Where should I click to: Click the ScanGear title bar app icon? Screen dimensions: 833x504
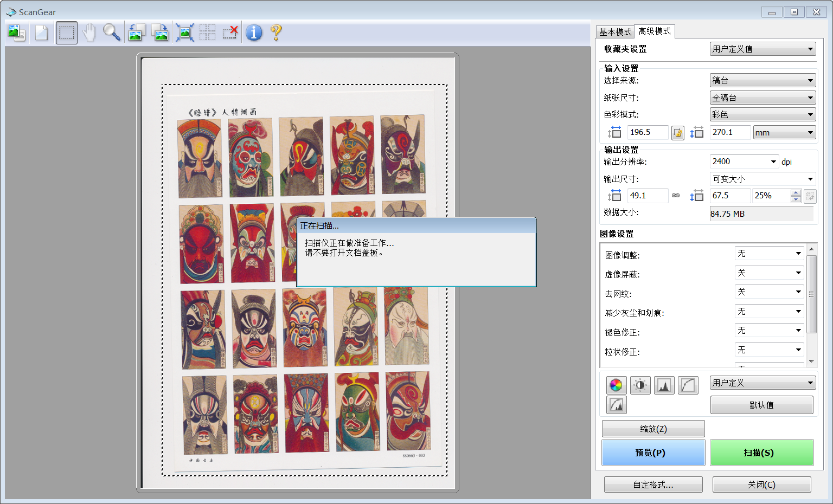[x=11, y=12]
